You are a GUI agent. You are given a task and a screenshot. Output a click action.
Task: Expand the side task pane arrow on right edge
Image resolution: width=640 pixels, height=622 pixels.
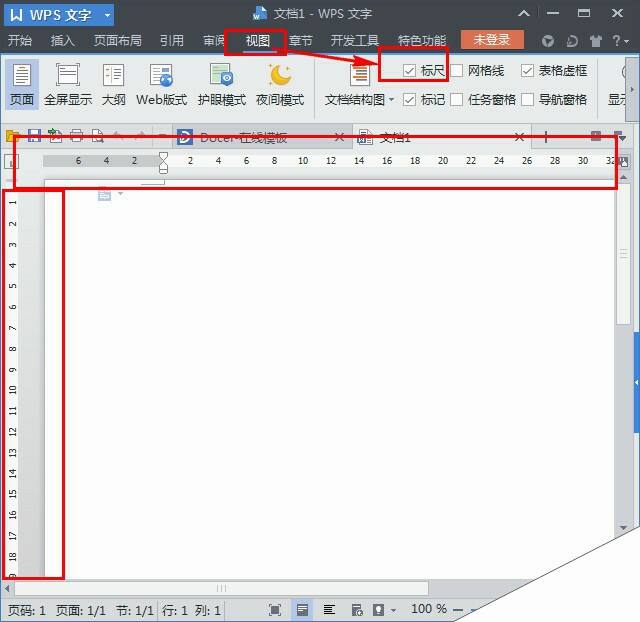coord(636,382)
